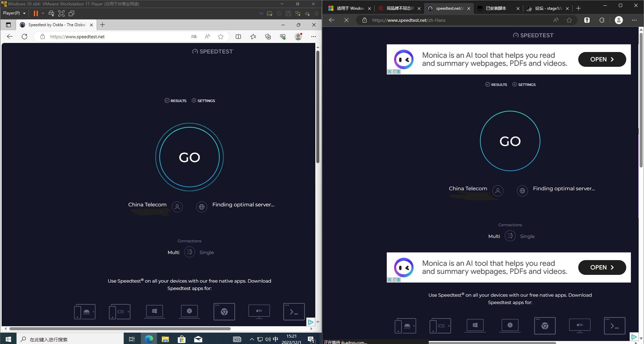Open Microsoft Store from VM taskbar
Image resolution: width=644 pixels, height=344 pixels.
(181, 339)
